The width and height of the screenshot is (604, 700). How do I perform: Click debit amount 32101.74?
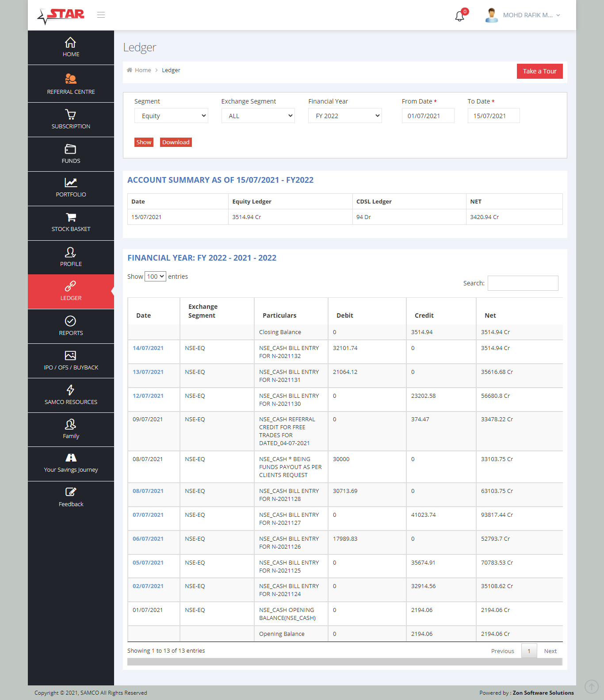pyautogui.click(x=345, y=348)
